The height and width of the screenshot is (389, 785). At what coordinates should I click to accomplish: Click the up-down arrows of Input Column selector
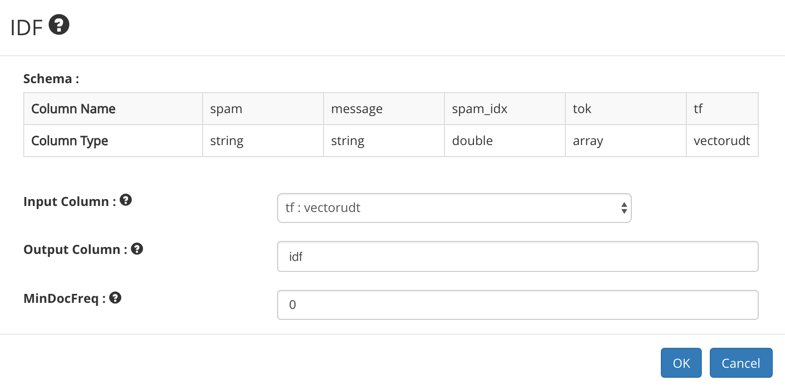[x=624, y=208]
